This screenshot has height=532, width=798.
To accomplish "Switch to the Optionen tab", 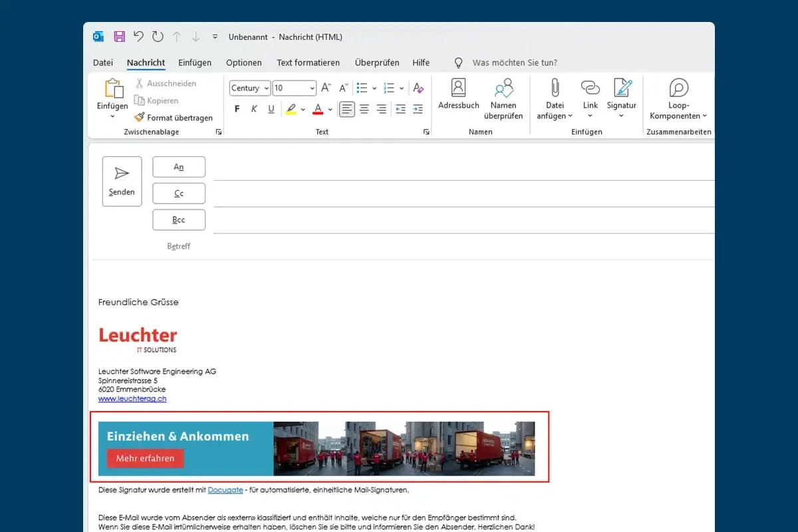I will (x=244, y=63).
